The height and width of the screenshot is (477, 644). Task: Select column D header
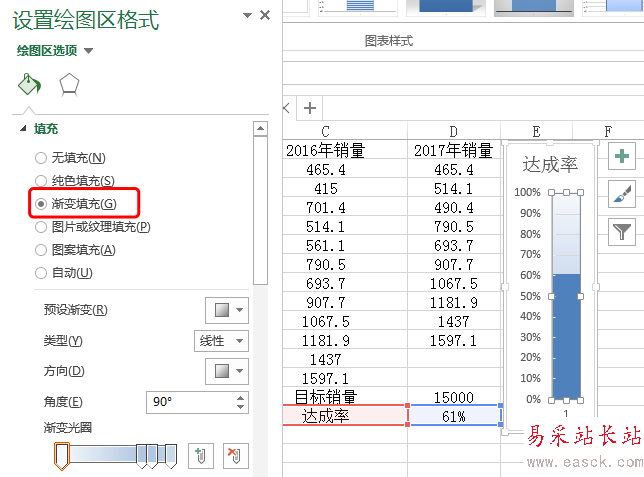click(453, 131)
